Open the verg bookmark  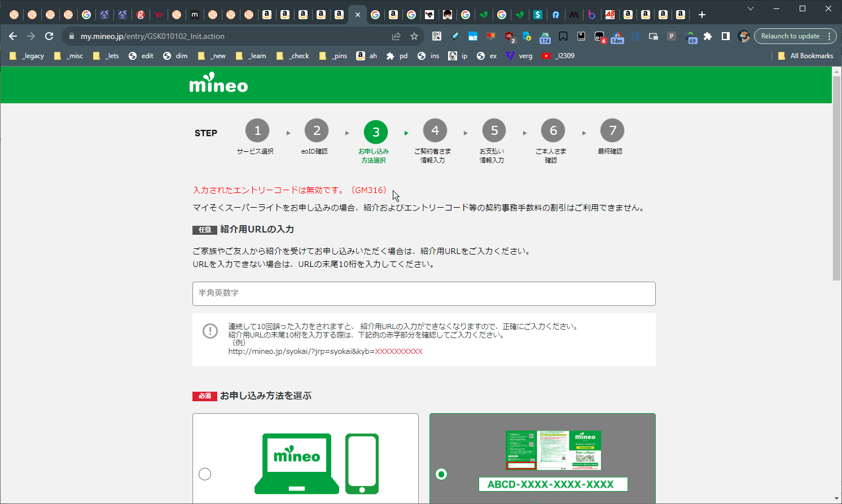click(519, 56)
